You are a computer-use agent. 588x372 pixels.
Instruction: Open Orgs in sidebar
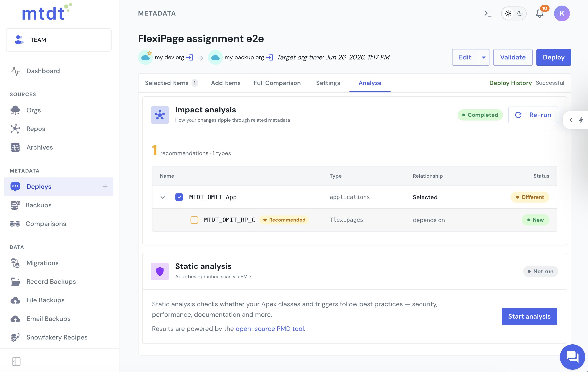click(59, 110)
